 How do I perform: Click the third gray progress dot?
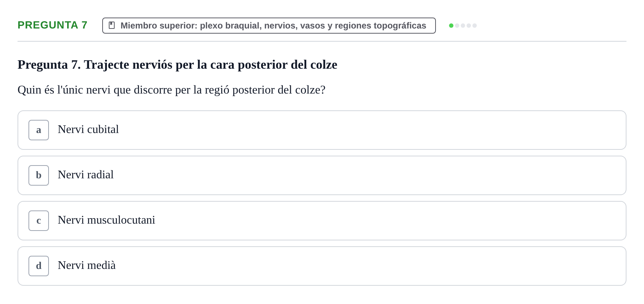pyautogui.click(x=463, y=26)
